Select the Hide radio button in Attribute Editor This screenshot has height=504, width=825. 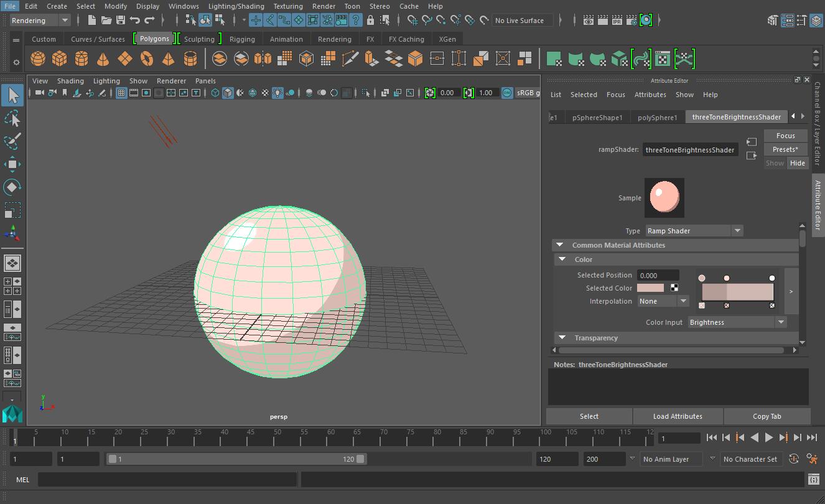click(798, 163)
